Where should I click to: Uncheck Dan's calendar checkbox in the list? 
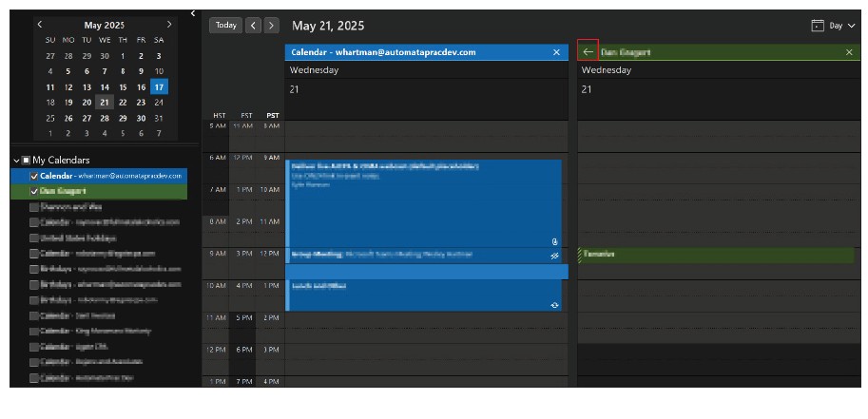pos(34,191)
